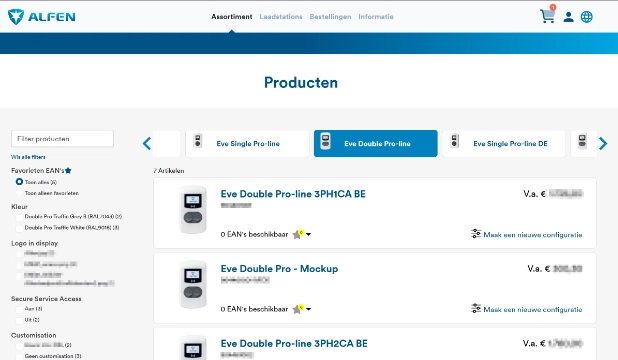
Task: Open the language globe icon
Action: pos(586,17)
